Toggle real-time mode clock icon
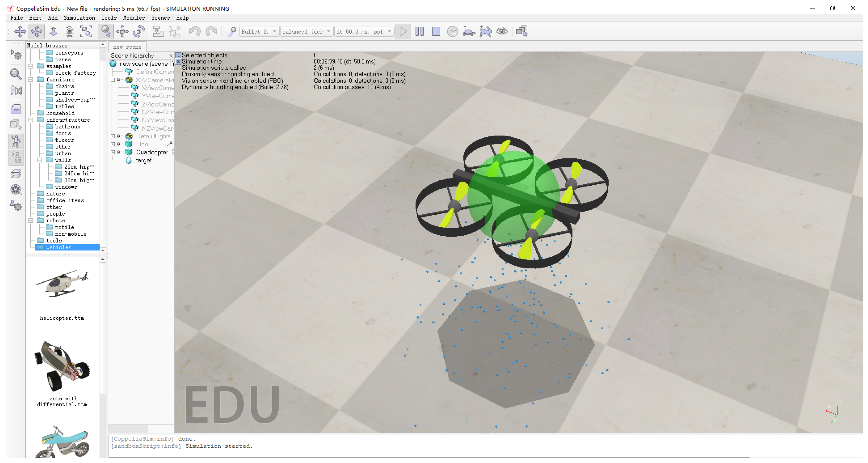This screenshot has width=868, height=463. click(452, 32)
